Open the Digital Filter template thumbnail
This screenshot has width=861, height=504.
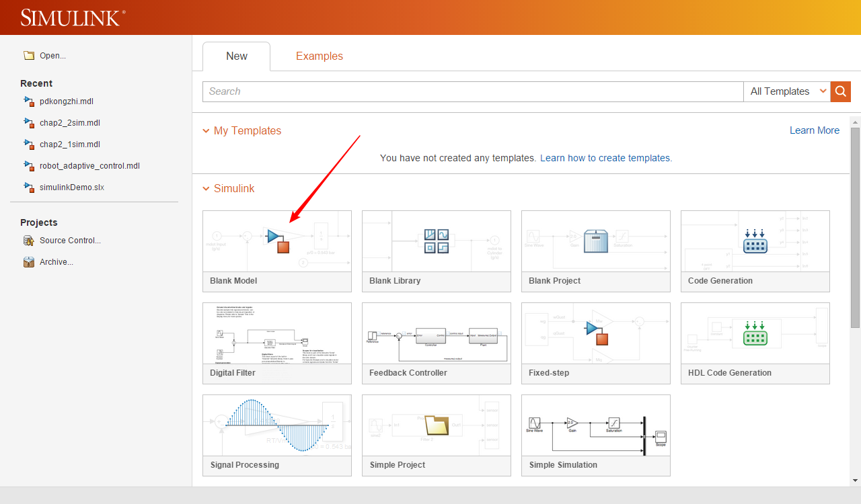(277, 333)
